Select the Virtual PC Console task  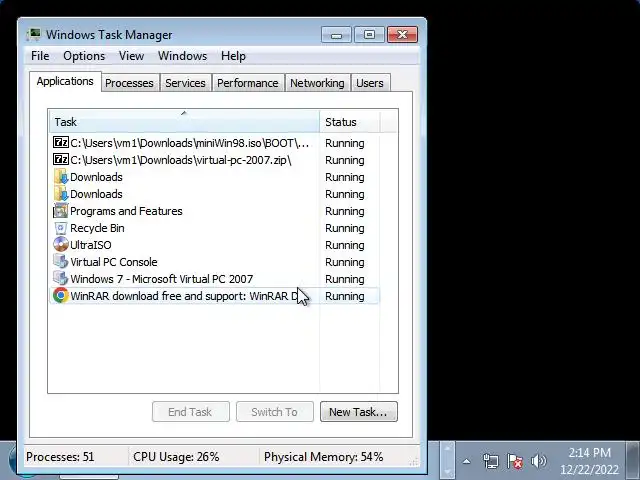tap(214, 262)
